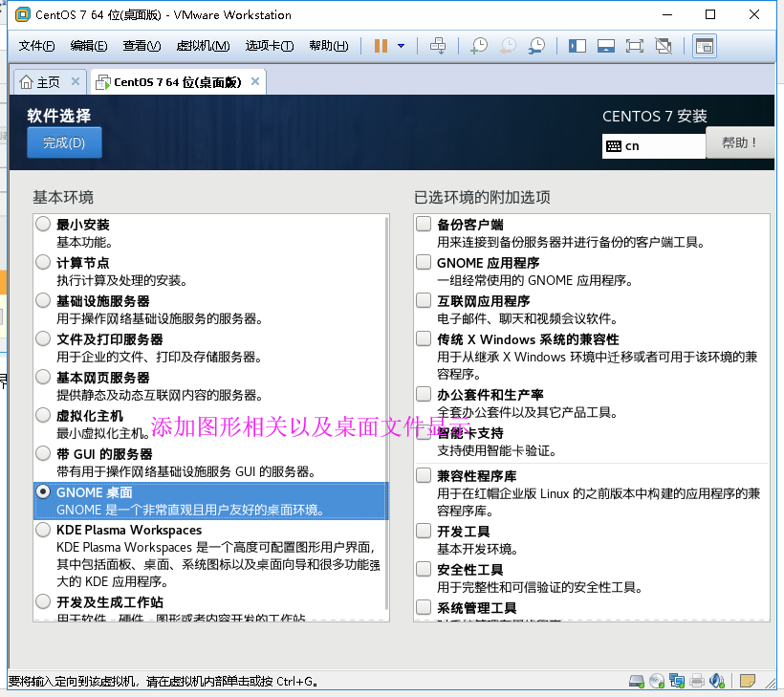784x697 pixels.
Task: Take a snapshot of the VM
Action: [x=479, y=46]
